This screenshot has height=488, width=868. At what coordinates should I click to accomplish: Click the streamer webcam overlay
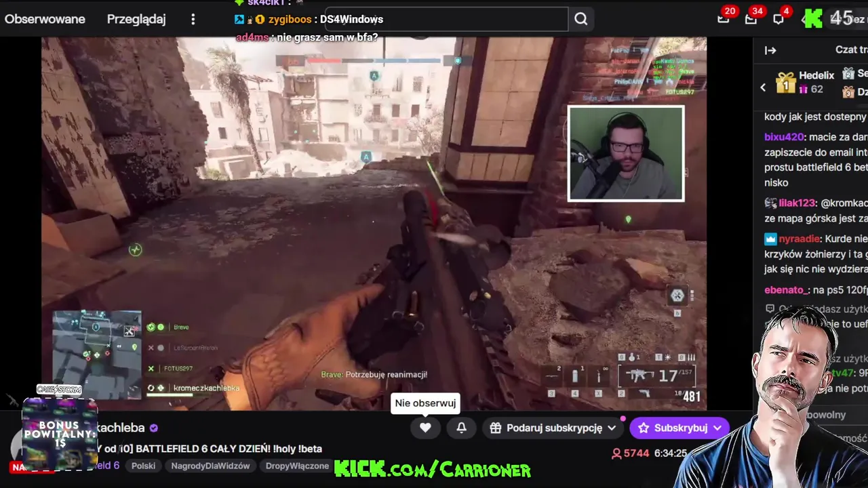click(626, 154)
